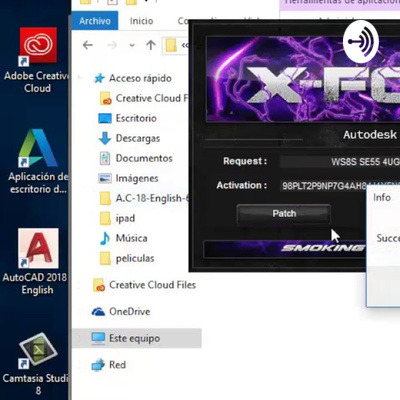The height and width of the screenshot is (400, 400).
Task: Select Red in the navigation pane
Action: 109,365
